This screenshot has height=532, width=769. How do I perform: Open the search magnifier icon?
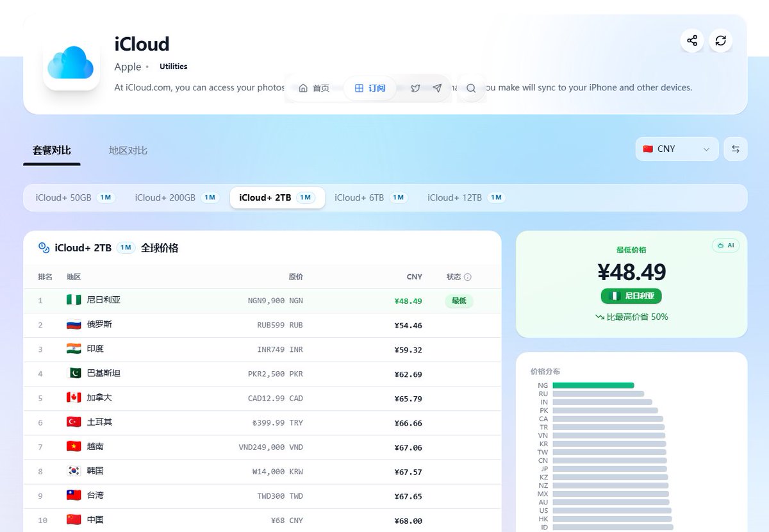(471, 88)
